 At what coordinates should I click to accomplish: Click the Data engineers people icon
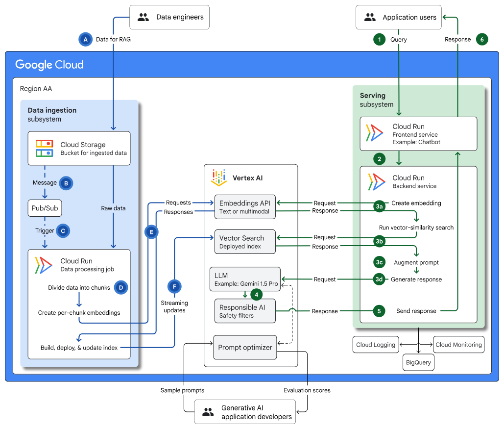143,17
